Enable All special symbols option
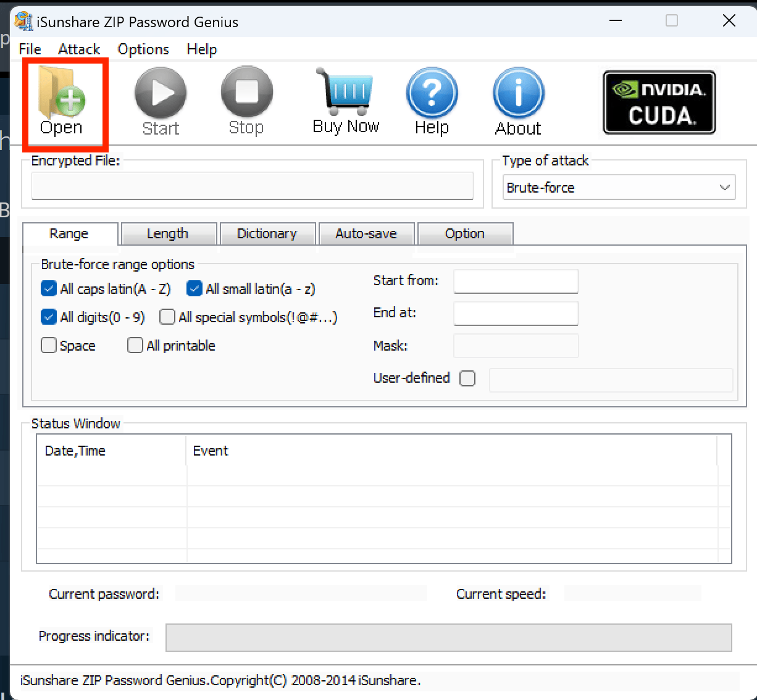This screenshot has height=700, width=757. 167,317
